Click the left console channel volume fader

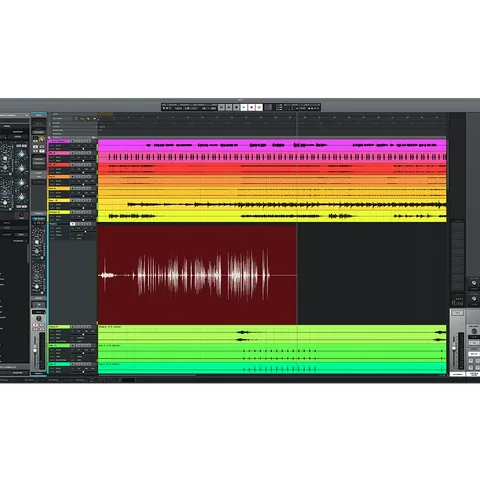click(35, 350)
